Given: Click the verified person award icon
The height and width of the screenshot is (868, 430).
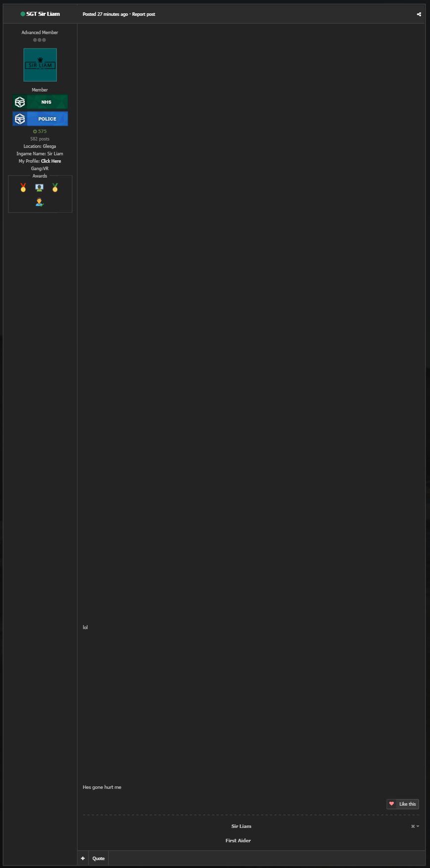Looking at the screenshot, I should (40, 202).
